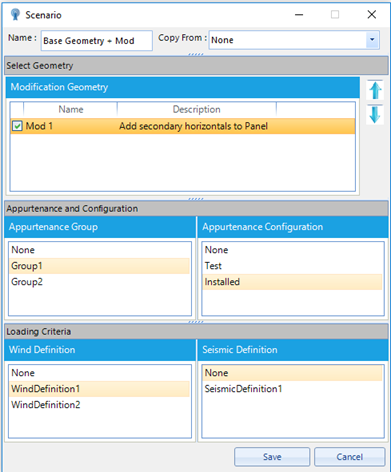
Task: Select WindDefinition2 in Wind Definition
Action: 99,405
